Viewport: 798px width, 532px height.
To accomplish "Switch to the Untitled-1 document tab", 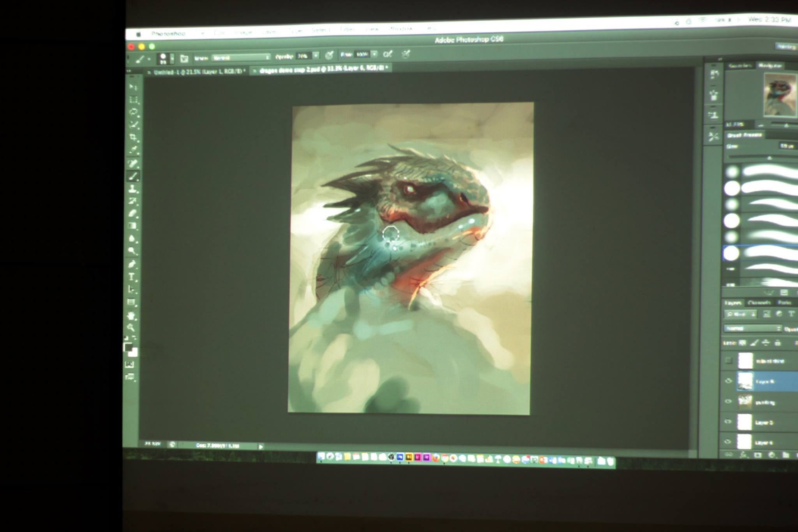I will [198, 72].
